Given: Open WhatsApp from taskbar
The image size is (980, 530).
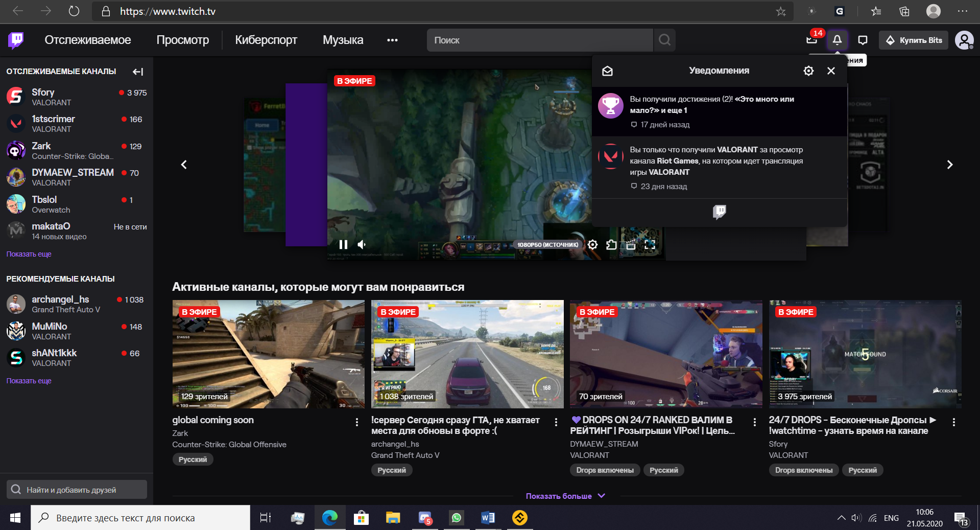Looking at the screenshot, I should coord(456,518).
